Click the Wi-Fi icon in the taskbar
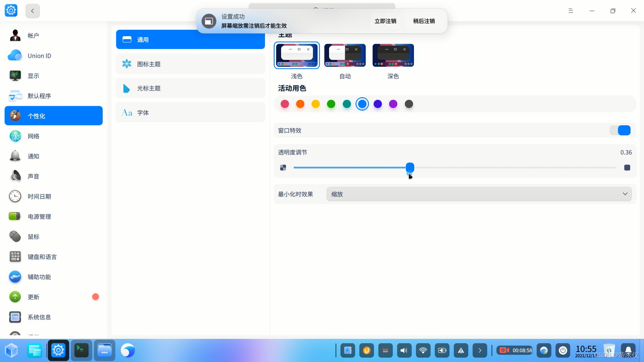 pyautogui.click(x=423, y=351)
